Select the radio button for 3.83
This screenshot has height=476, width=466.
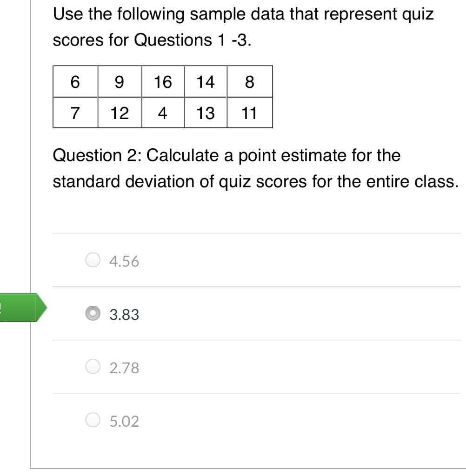click(x=93, y=314)
